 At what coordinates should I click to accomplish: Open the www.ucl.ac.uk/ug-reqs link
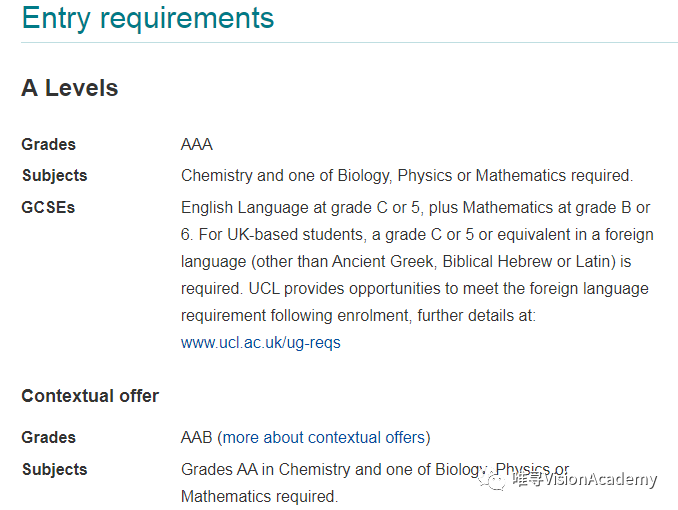tap(260, 343)
